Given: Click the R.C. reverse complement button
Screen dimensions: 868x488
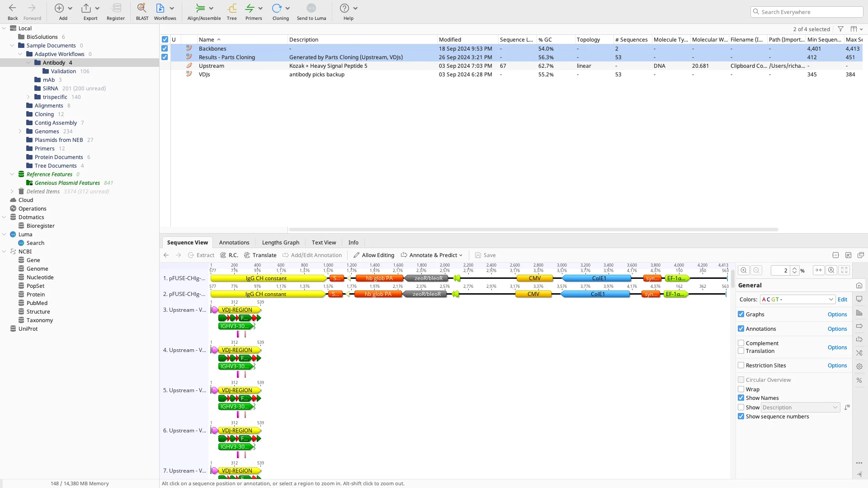Looking at the screenshot, I should pyautogui.click(x=229, y=255).
